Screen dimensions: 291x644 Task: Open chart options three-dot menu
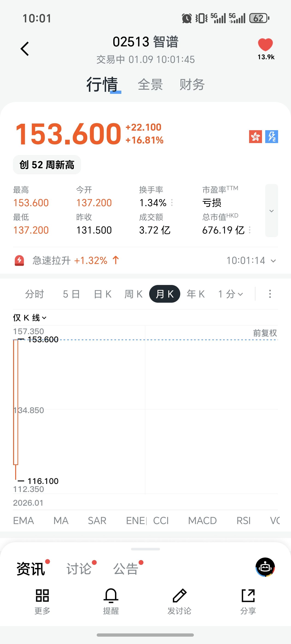[x=270, y=294]
